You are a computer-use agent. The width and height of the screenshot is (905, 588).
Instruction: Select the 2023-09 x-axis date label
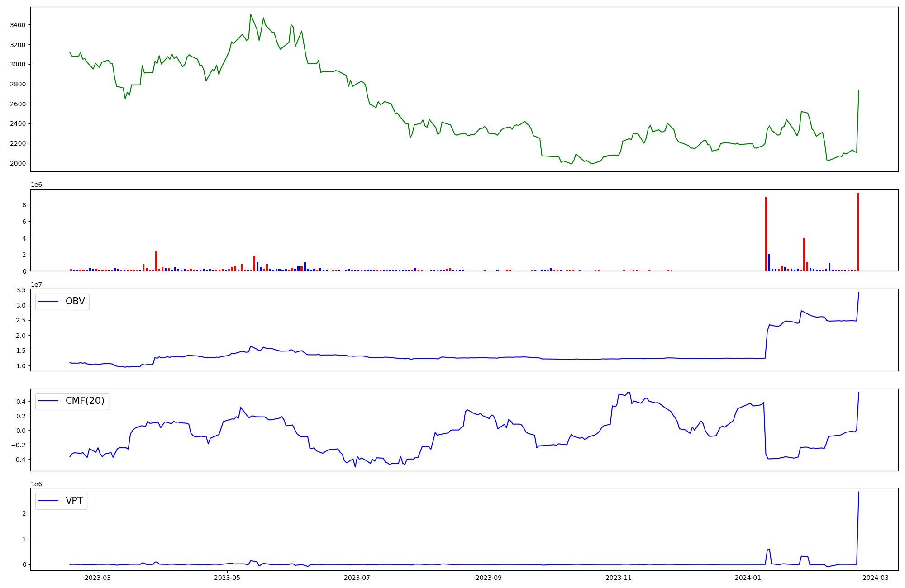pyautogui.click(x=489, y=578)
